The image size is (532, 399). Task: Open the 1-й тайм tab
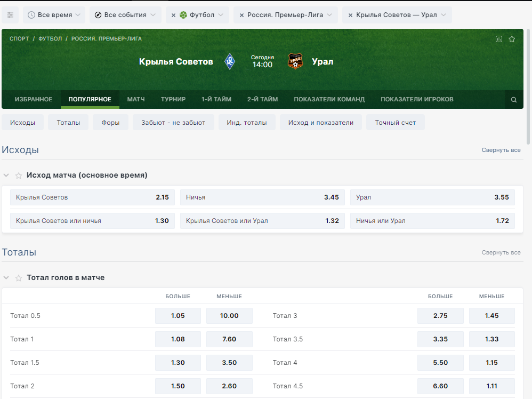216,100
